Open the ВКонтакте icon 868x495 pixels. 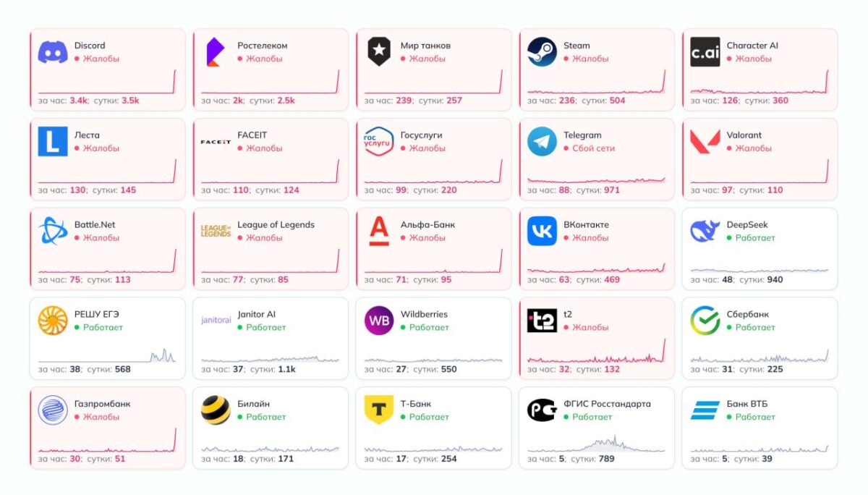click(x=541, y=230)
